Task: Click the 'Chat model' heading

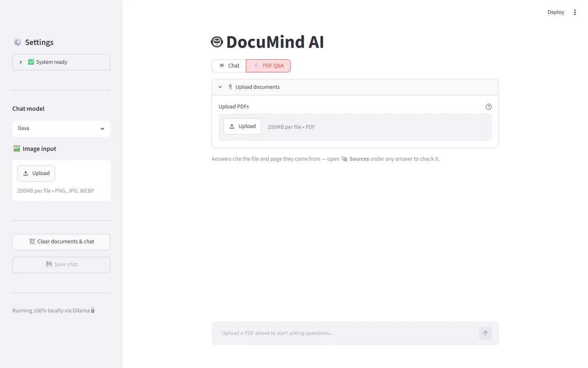Action: 28,109
